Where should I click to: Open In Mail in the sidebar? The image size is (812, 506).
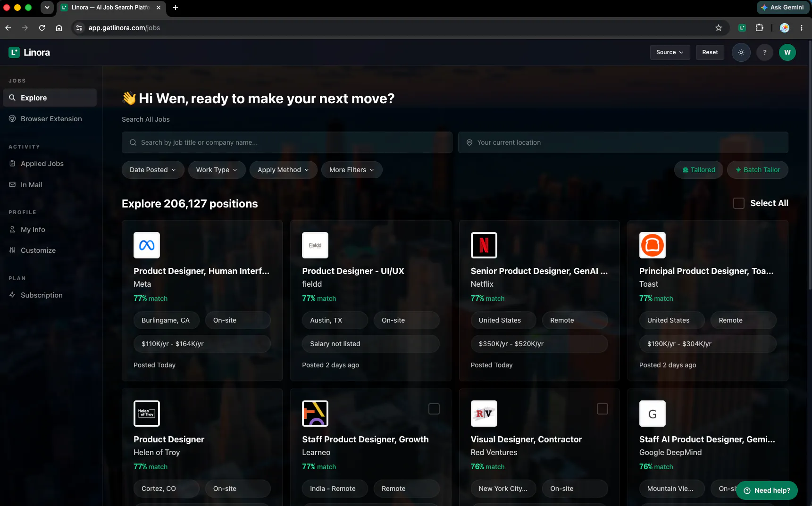point(50,185)
